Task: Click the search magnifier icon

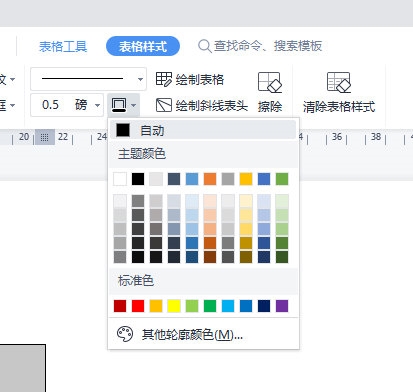Action: coord(204,46)
